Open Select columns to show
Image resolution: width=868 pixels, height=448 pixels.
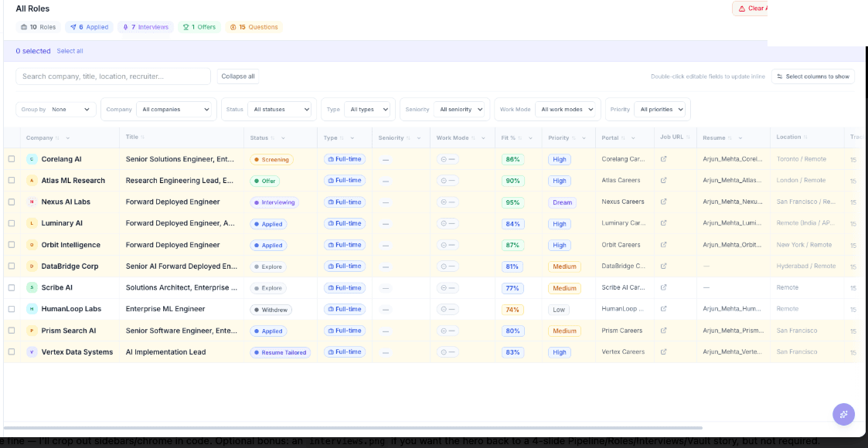[x=812, y=76]
